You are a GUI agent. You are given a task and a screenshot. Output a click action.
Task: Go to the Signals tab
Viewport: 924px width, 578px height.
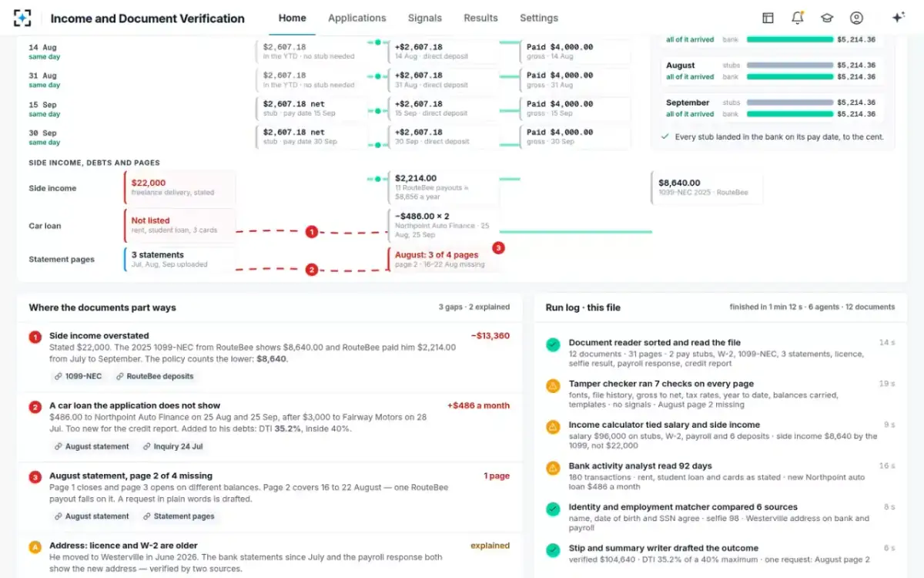[425, 18]
